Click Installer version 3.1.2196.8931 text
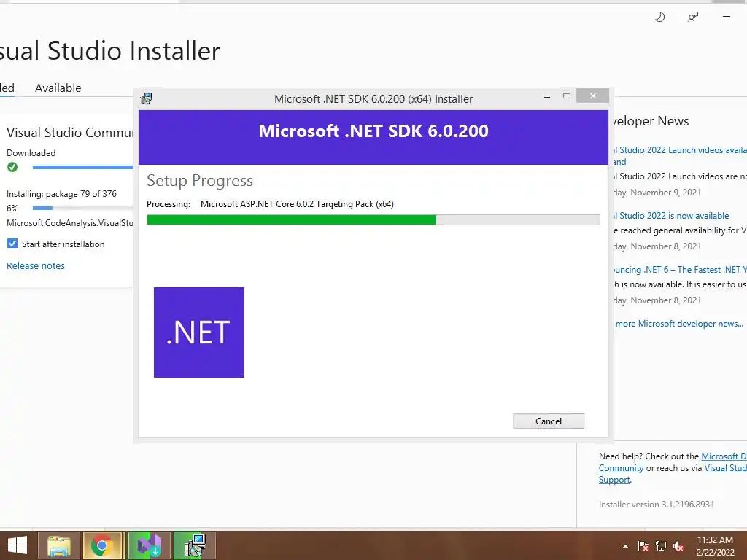747x560 pixels. 657,505
